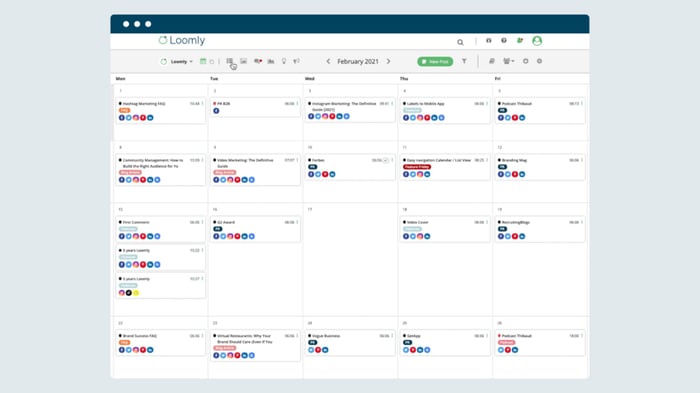This screenshot has width=700, height=393.
Task: Open the Forbes post on day 10
Action: [318, 160]
